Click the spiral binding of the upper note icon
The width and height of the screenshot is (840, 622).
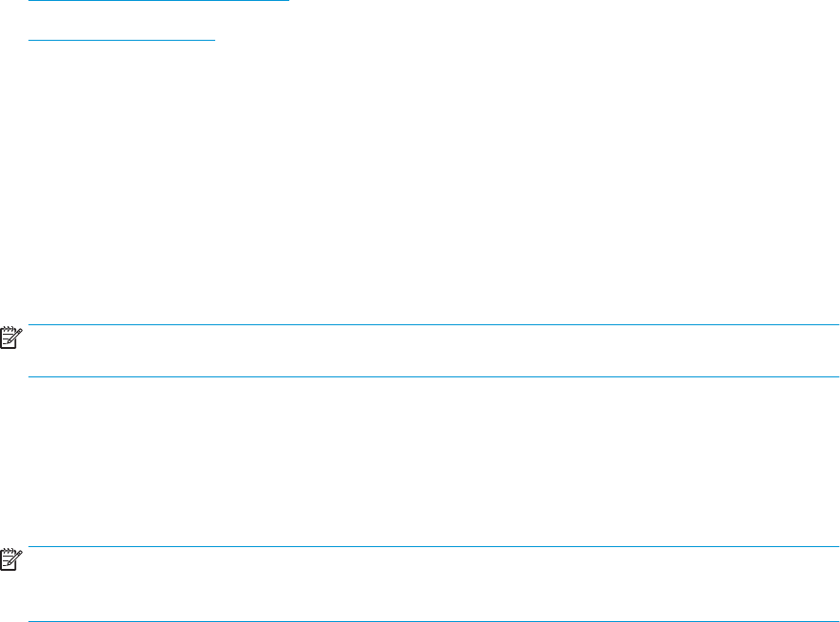point(8,328)
